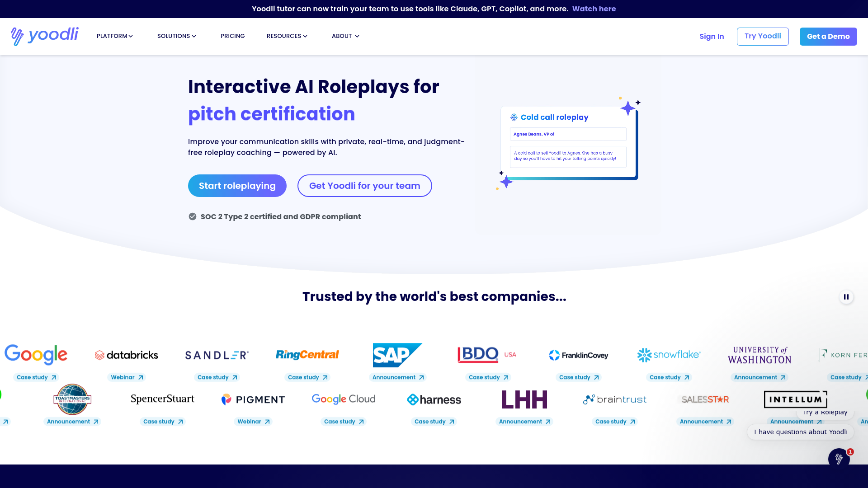
Task: Click the Get a Demo button
Action: click(828, 37)
